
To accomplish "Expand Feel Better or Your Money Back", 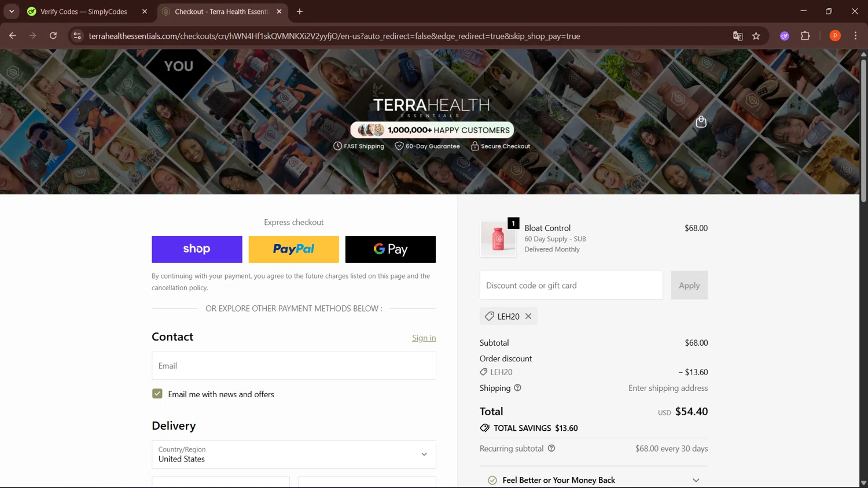I will [594, 480].
